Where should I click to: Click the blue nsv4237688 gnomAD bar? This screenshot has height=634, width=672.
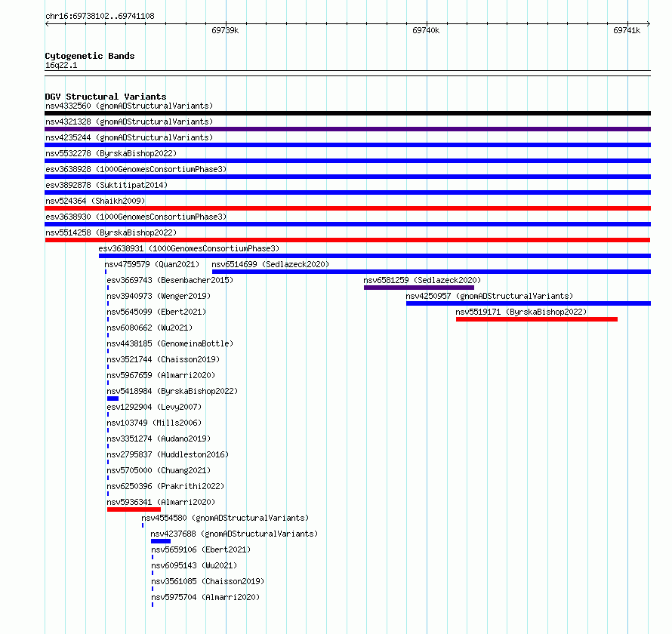click(x=161, y=541)
